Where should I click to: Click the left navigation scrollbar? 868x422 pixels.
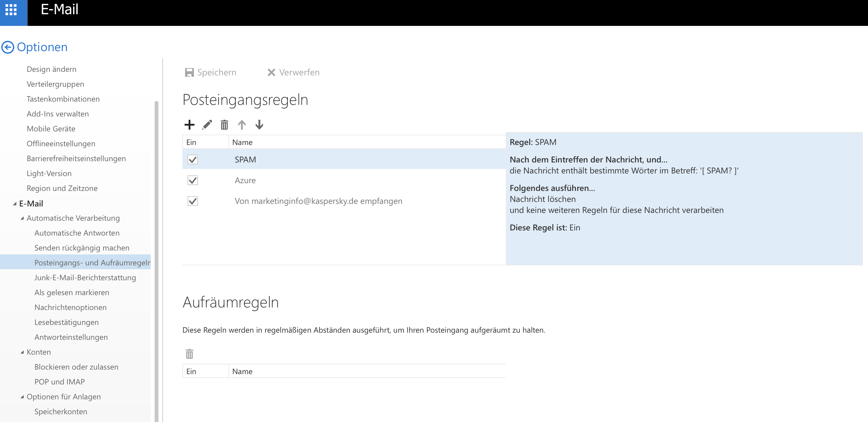156,261
